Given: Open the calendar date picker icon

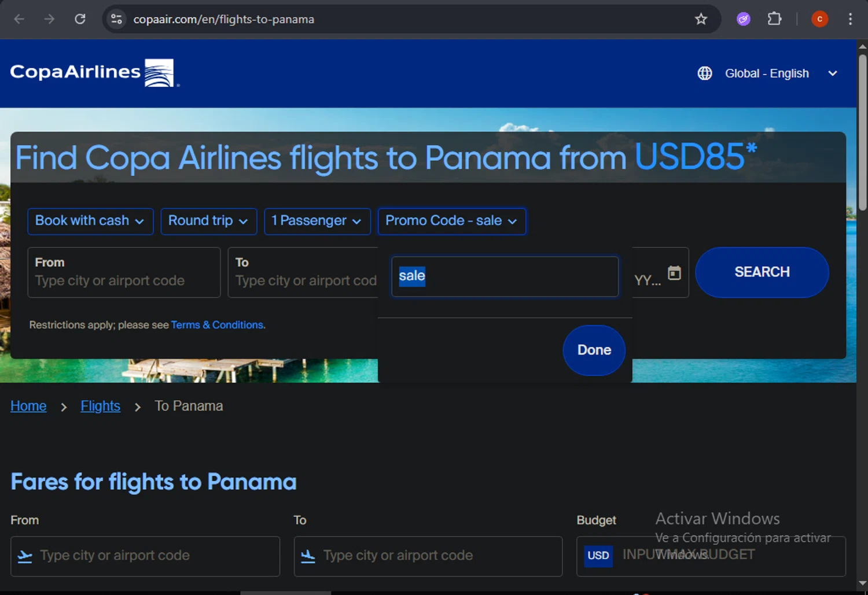Looking at the screenshot, I should coord(674,273).
